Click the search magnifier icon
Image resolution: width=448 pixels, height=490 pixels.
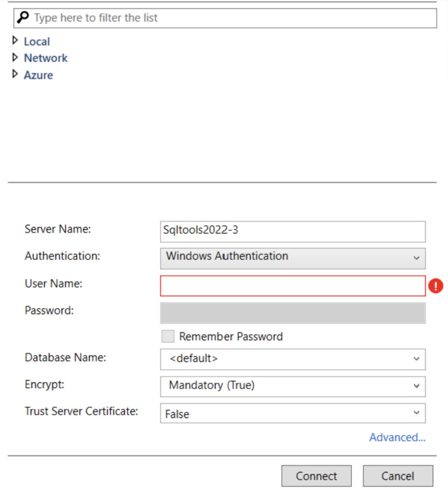coord(23,17)
